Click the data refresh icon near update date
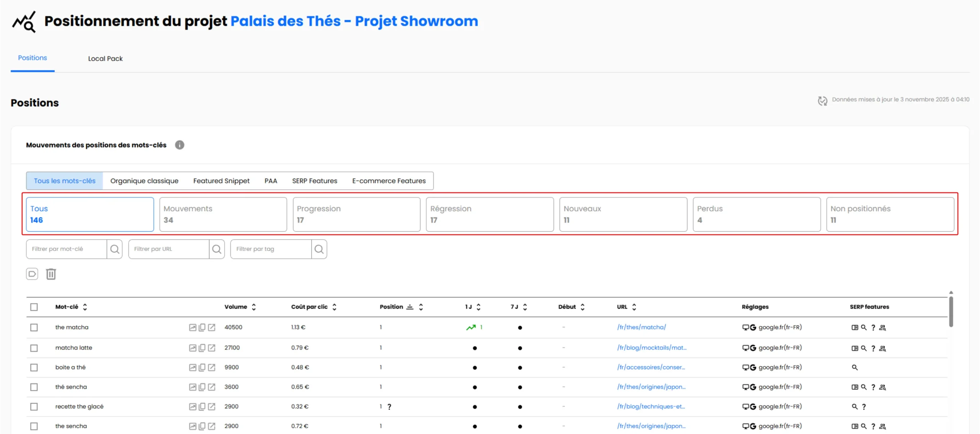Image resolution: width=980 pixels, height=434 pixels. (x=822, y=101)
